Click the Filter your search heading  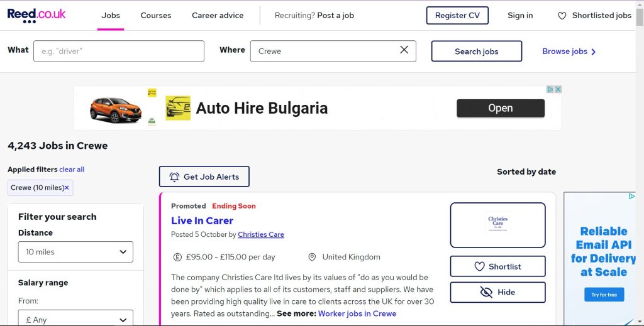(57, 217)
